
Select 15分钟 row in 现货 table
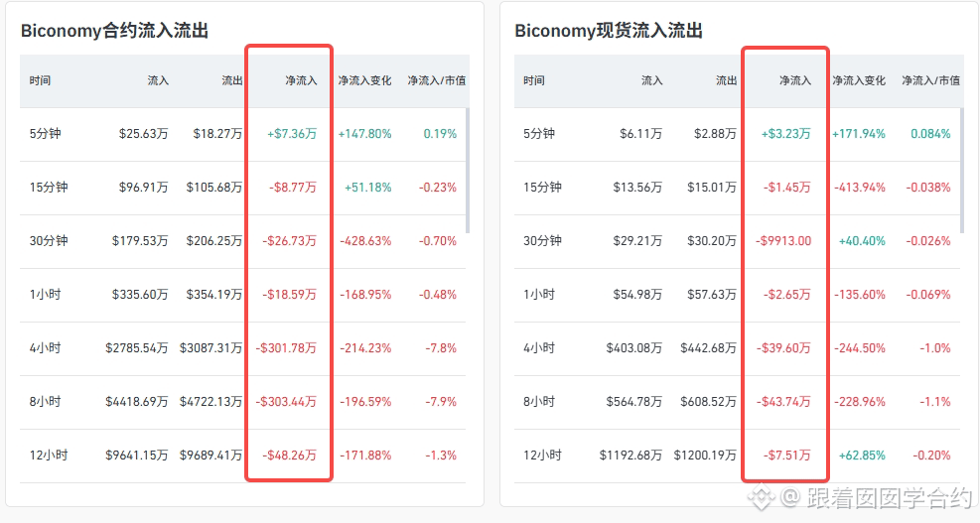click(x=737, y=188)
